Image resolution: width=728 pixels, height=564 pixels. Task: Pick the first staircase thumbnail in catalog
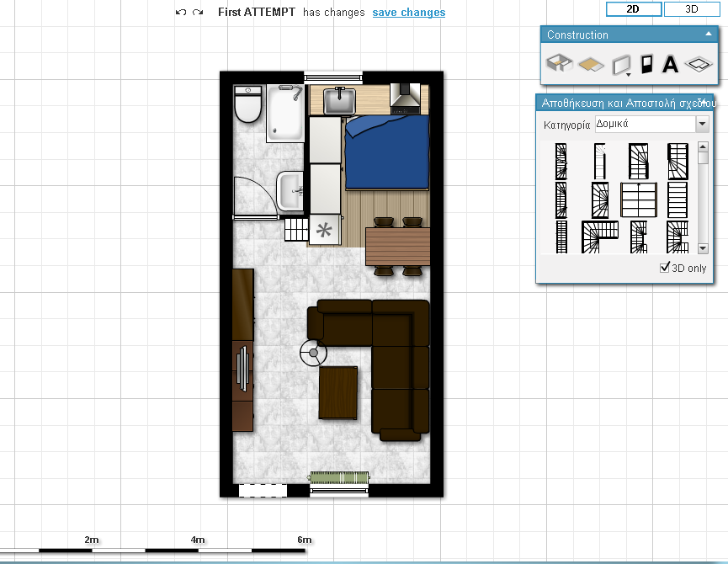[561, 160]
